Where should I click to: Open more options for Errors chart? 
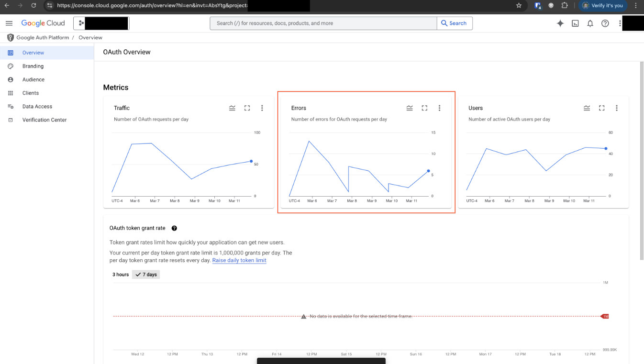coord(439,108)
